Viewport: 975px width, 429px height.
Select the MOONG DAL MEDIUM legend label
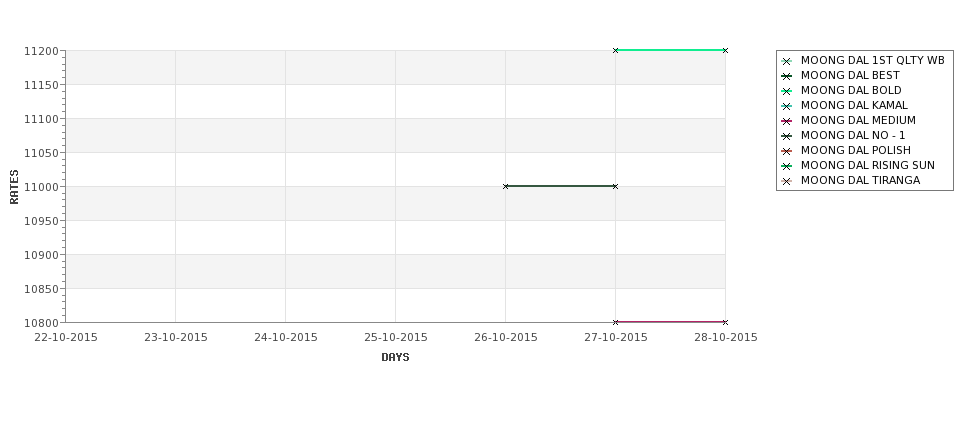click(858, 120)
